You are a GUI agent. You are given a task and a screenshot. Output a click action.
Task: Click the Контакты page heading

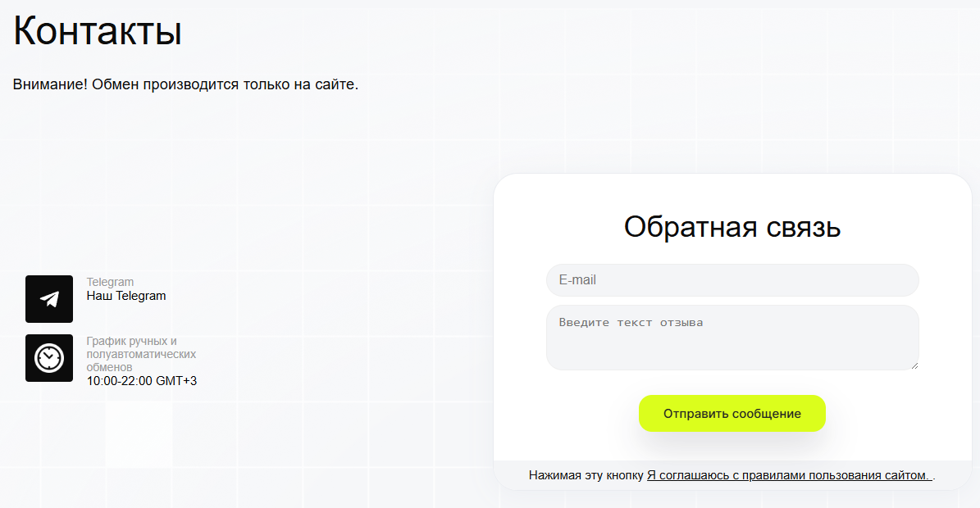coord(98,31)
